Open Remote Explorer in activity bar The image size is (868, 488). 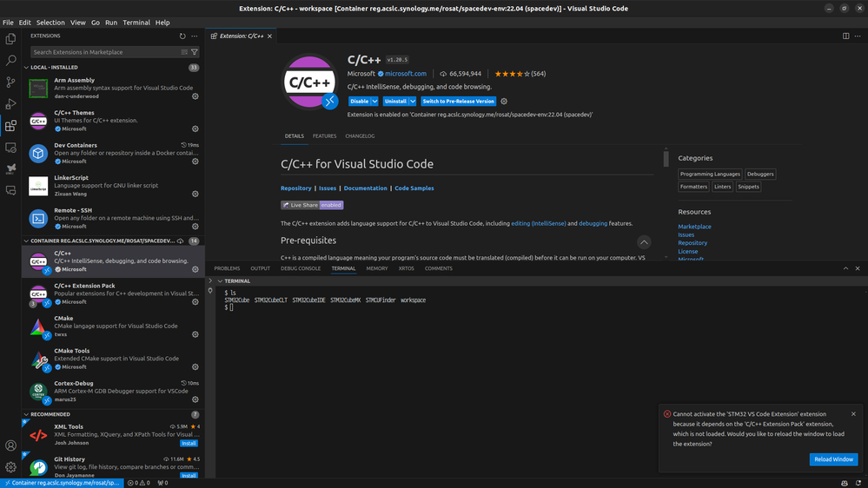click(x=10, y=147)
